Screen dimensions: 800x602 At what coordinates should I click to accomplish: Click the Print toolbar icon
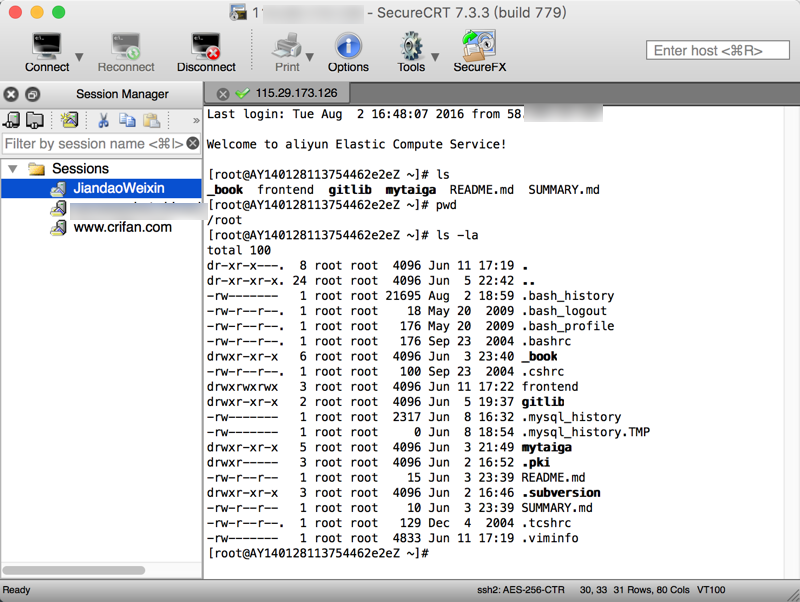287,46
